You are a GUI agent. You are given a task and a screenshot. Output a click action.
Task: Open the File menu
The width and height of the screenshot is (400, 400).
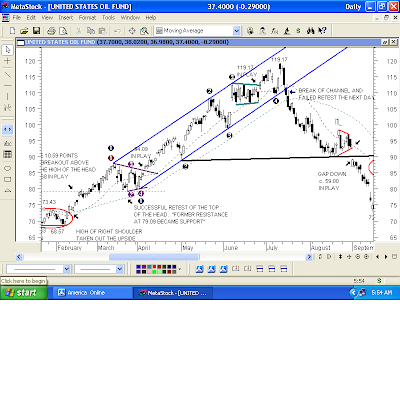pos(17,18)
